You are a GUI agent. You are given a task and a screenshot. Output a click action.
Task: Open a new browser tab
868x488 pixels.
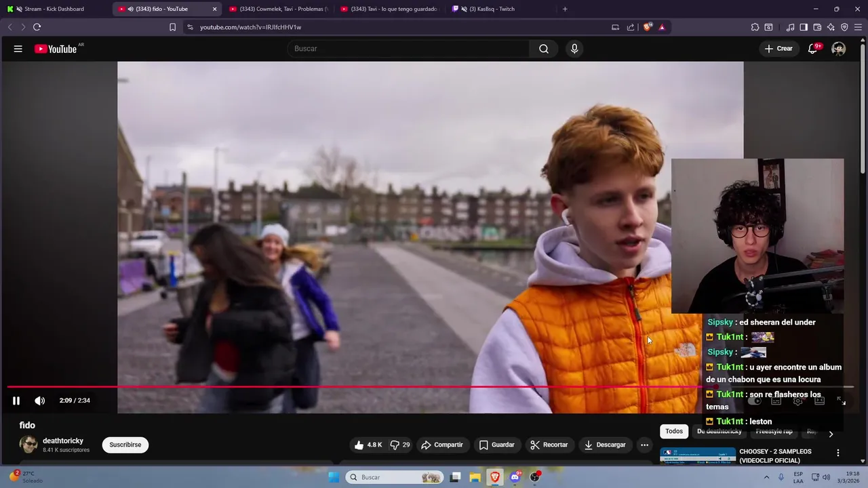click(x=565, y=9)
